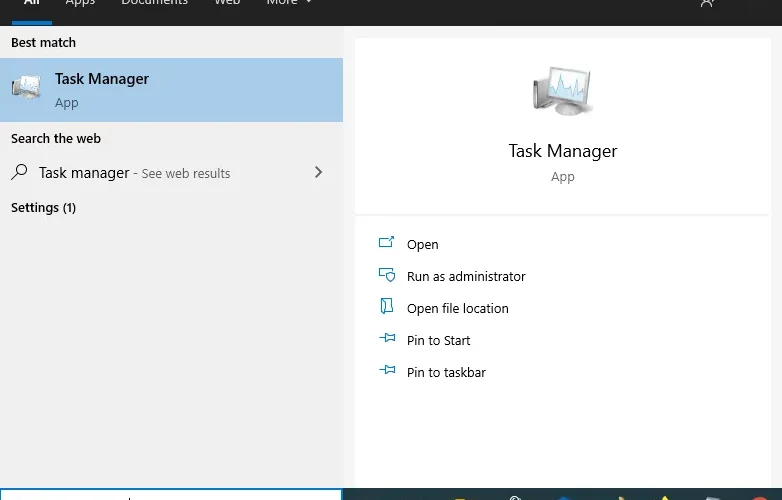
Task: Click the folder icon for Open file location
Action: click(x=387, y=306)
